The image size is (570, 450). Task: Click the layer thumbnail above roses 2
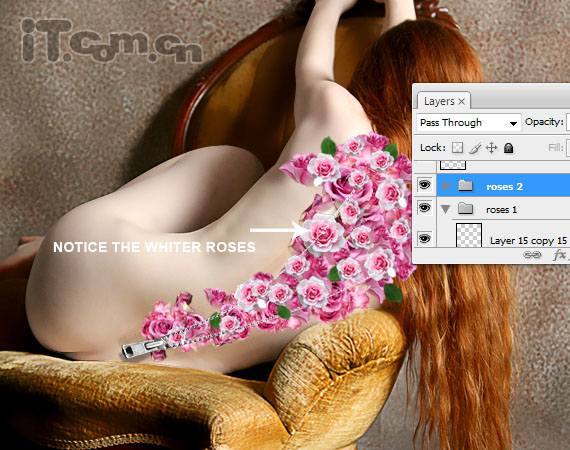coord(453,165)
